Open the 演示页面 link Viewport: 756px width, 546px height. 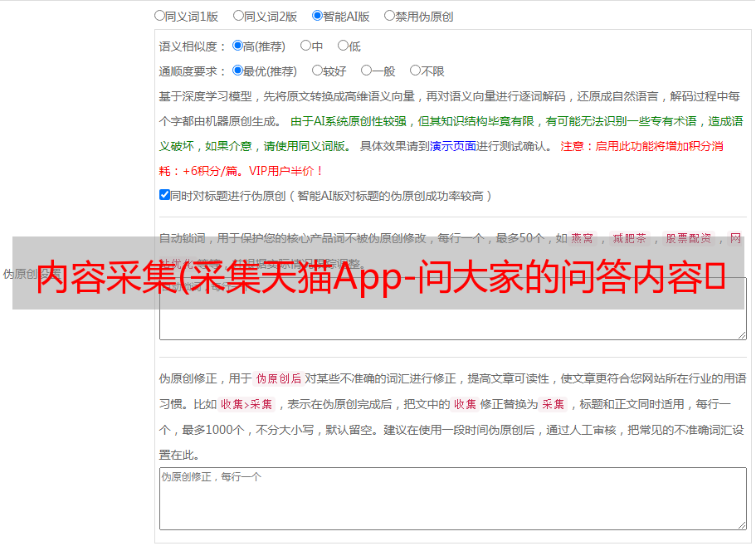[x=452, y=146]
